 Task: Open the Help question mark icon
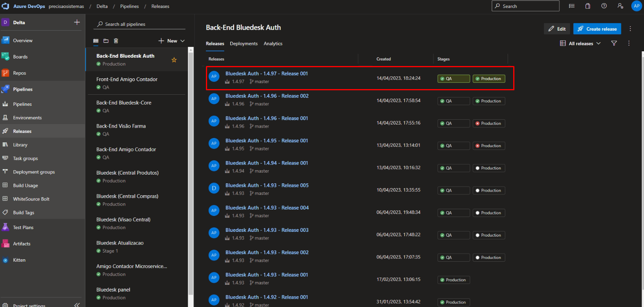point(604,6)
